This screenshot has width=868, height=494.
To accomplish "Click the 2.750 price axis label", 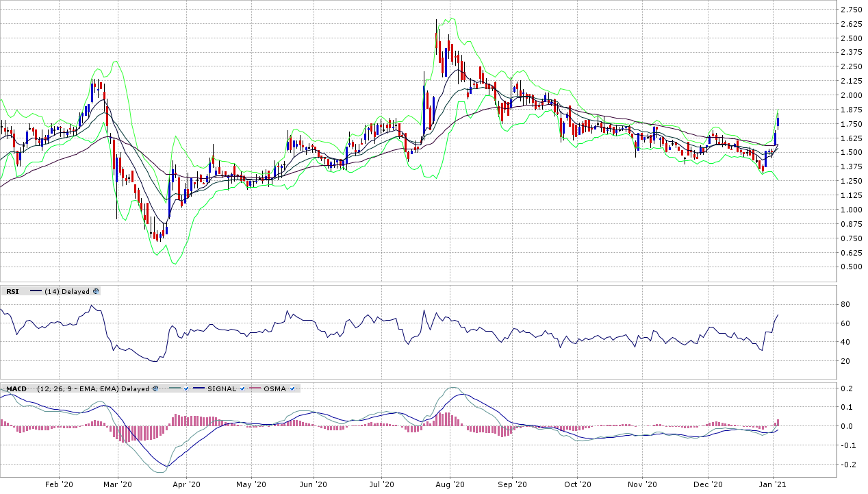I will [850, 10].
